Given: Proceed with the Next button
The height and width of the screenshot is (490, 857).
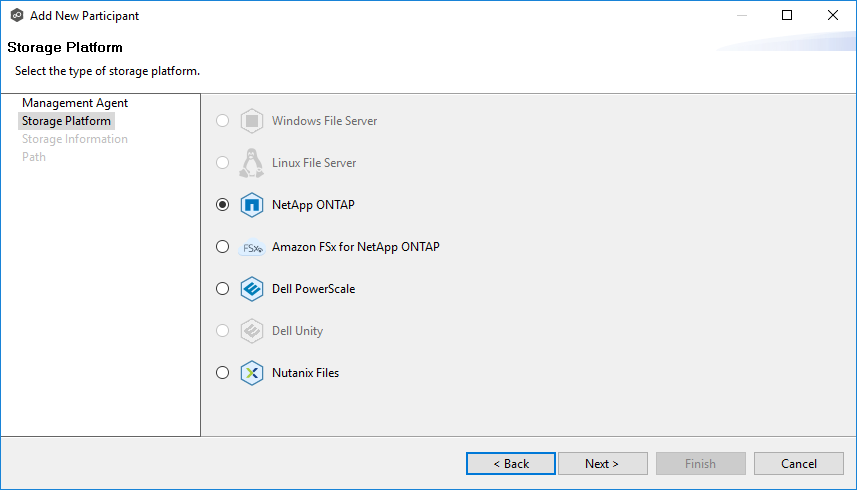Looking at the screenshot, I should 602,464.
